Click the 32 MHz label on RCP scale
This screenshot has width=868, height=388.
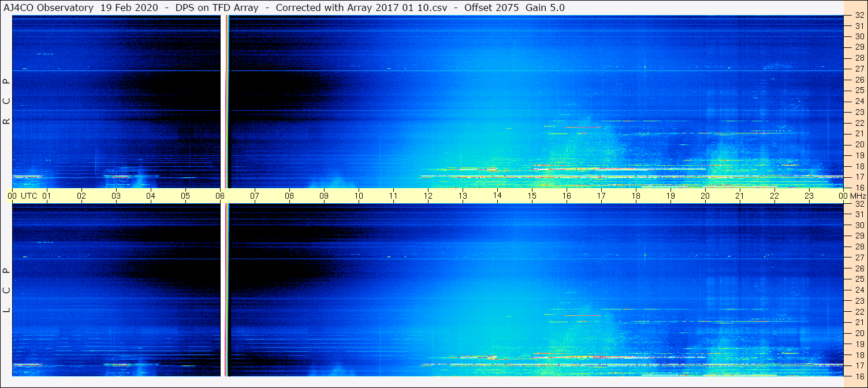point(859,16)
